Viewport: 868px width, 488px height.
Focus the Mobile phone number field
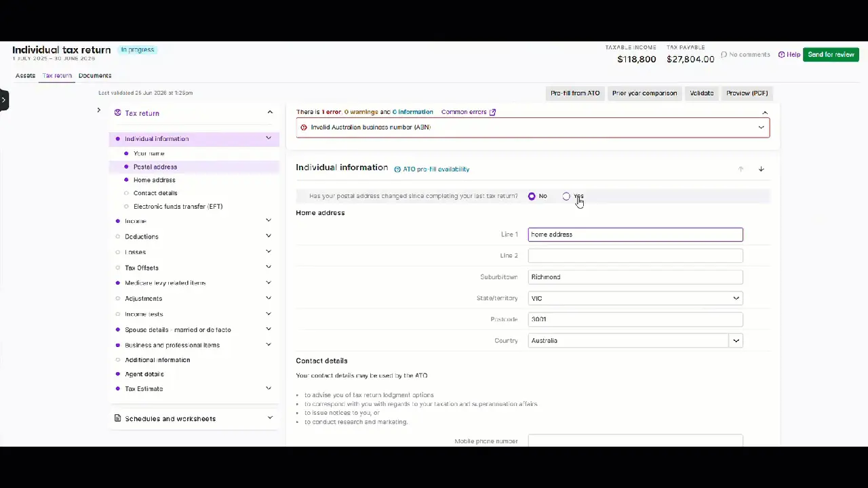tap(635, 441)
